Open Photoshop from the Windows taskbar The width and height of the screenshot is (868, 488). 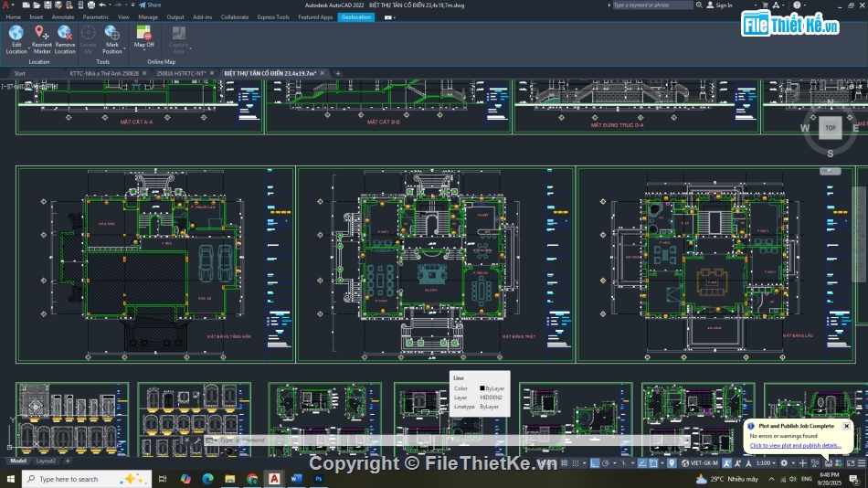pyautogui.click(x=319, y=479)
